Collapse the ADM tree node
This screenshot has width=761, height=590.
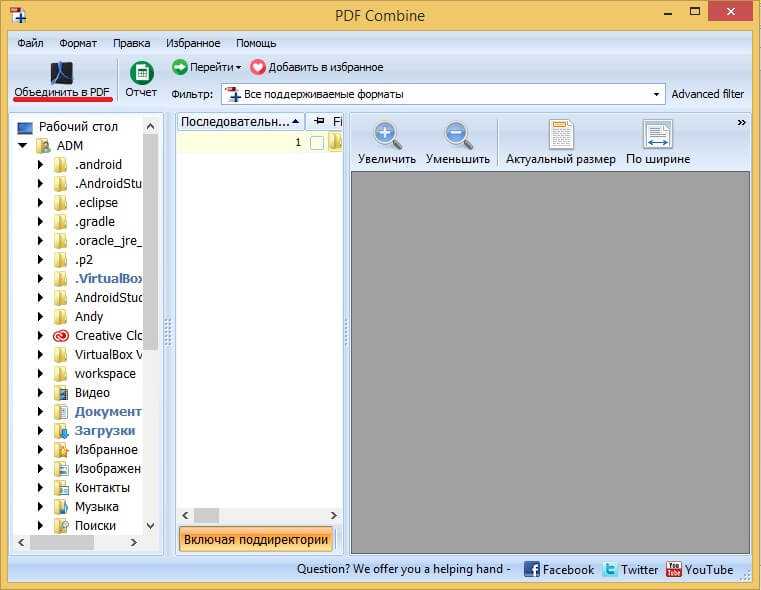click(22, 145)
